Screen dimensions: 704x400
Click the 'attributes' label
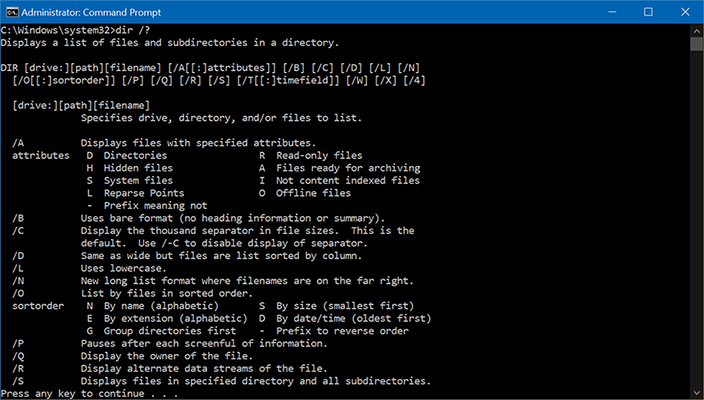pyautogui.click(x=40, y=155)
